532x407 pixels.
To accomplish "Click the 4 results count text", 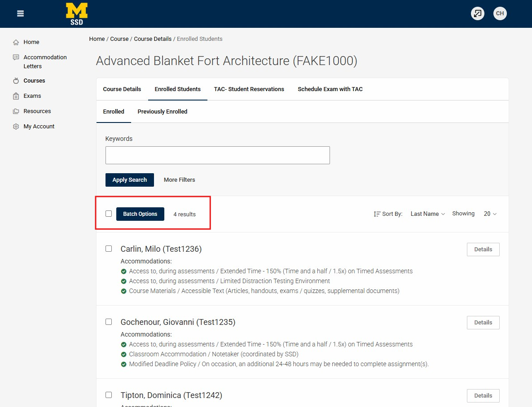I will tap(185, 214).
